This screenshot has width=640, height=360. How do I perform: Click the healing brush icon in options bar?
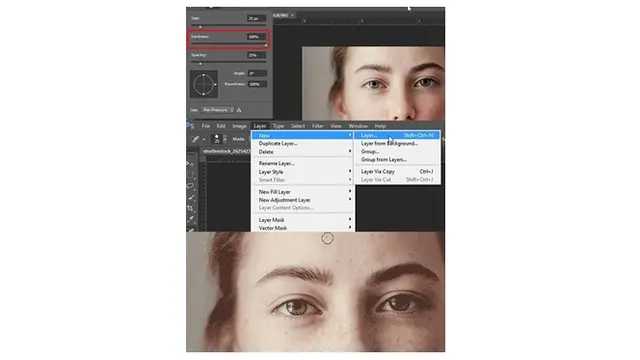196,139
